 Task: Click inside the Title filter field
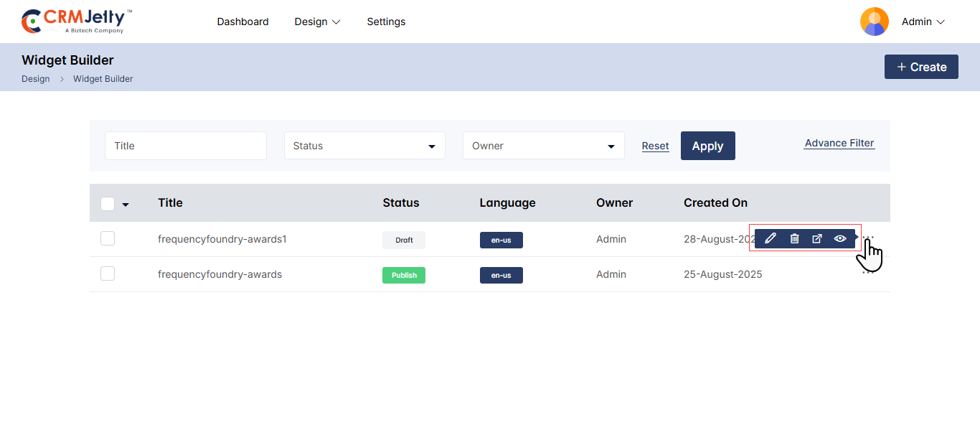186,146
